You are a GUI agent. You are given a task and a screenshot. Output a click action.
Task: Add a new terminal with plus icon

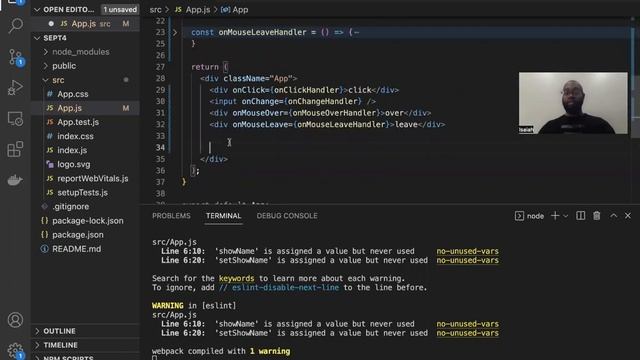click(555, 216)
